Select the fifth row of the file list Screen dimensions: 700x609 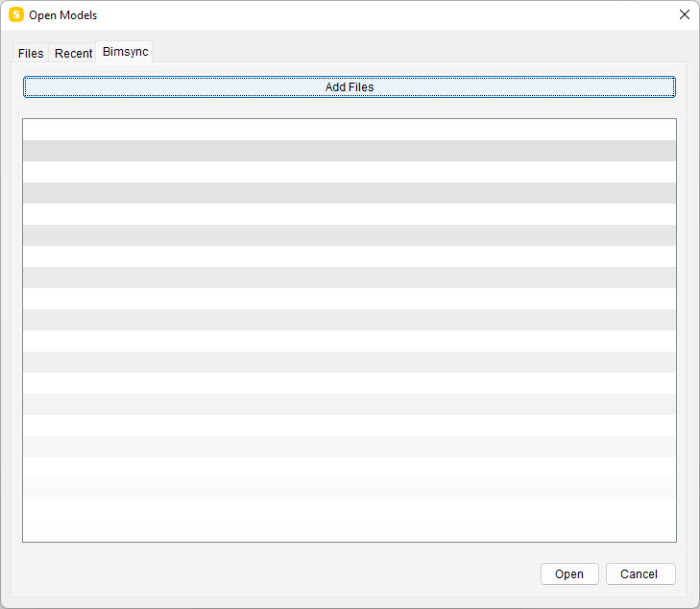pyautogui.click(x=350, y=214)
